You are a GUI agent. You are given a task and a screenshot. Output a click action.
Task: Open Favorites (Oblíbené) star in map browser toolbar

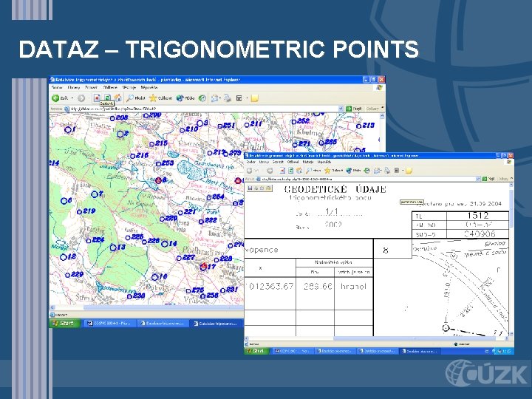(161, 98)
